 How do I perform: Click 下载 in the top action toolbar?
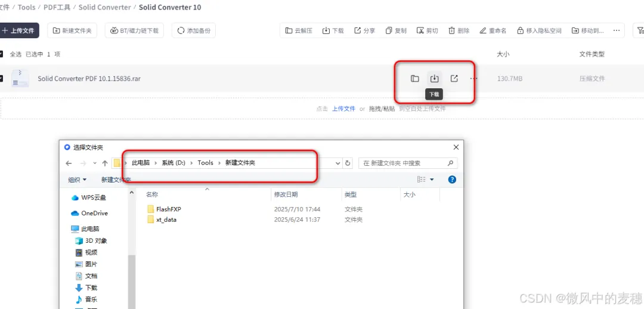(333, 30)
